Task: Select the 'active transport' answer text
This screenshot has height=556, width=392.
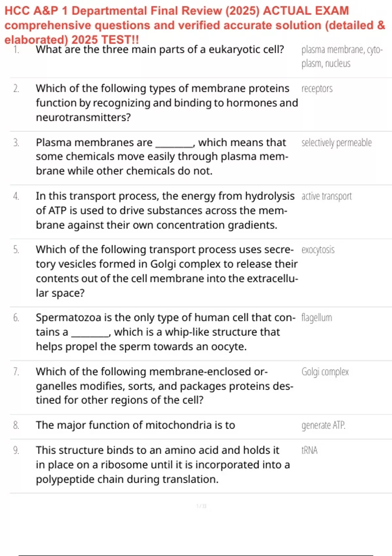Action: coord(326,196)
